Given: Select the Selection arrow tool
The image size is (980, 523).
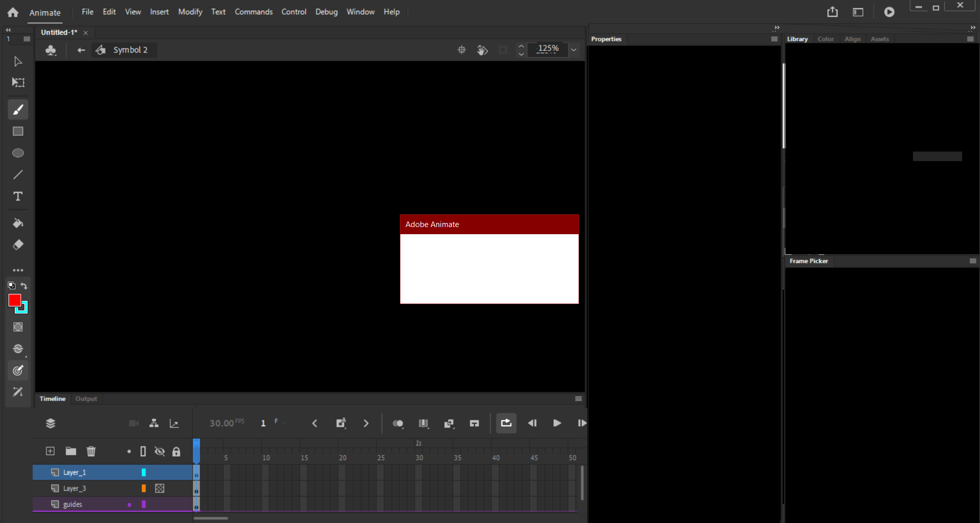Looking at the screenshot, I should pyautogui.click(x=18, y=61).
